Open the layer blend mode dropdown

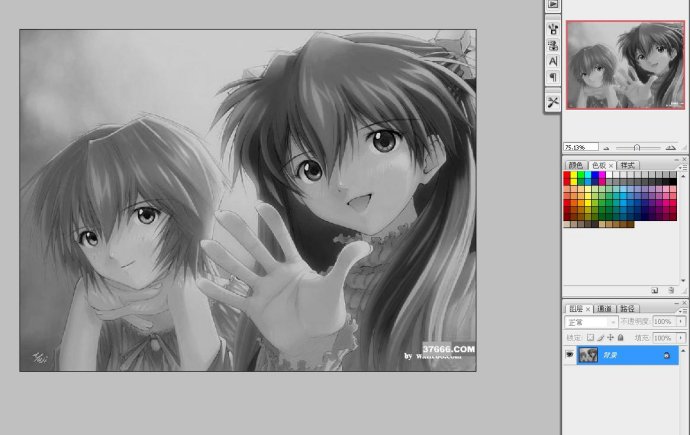tap(591, 322)
